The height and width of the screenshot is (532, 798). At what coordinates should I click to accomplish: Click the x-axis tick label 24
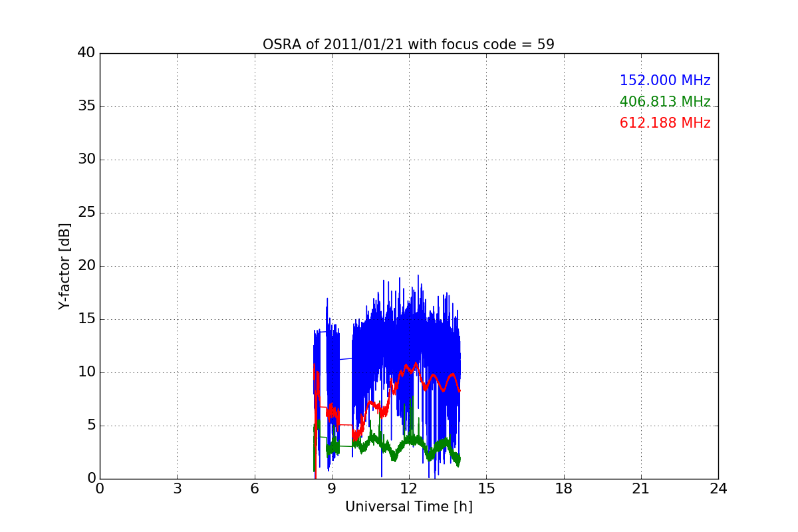coord(718,489)
